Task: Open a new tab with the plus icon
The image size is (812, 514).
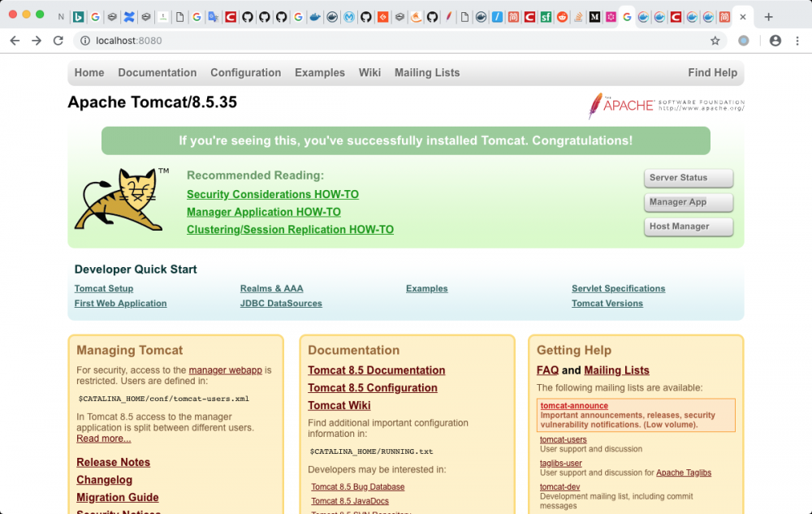Action: click(768, 17)
